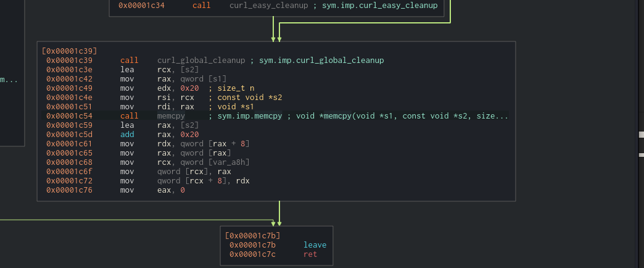
Task: Select the leave instruction
Action: [315, 245]
